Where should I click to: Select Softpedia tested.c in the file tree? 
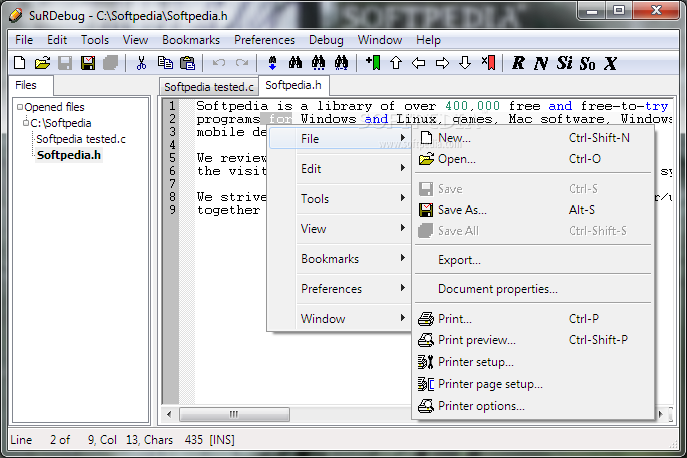click(81, 139)
